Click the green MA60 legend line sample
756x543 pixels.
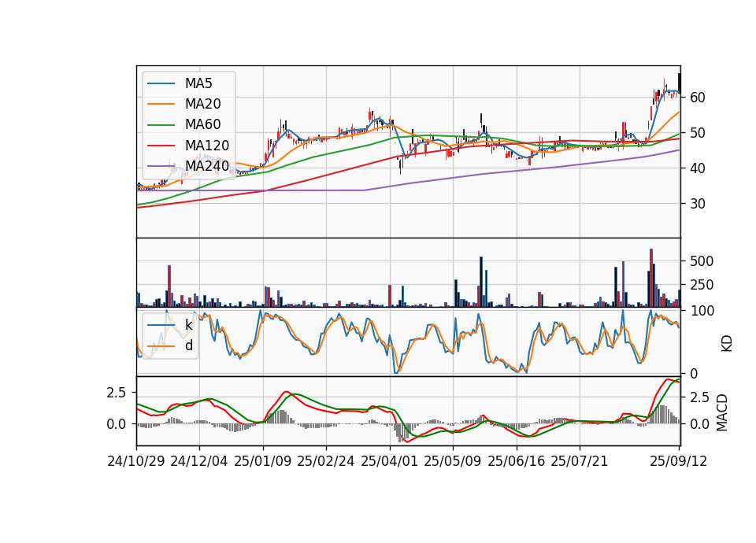(161, 125)
